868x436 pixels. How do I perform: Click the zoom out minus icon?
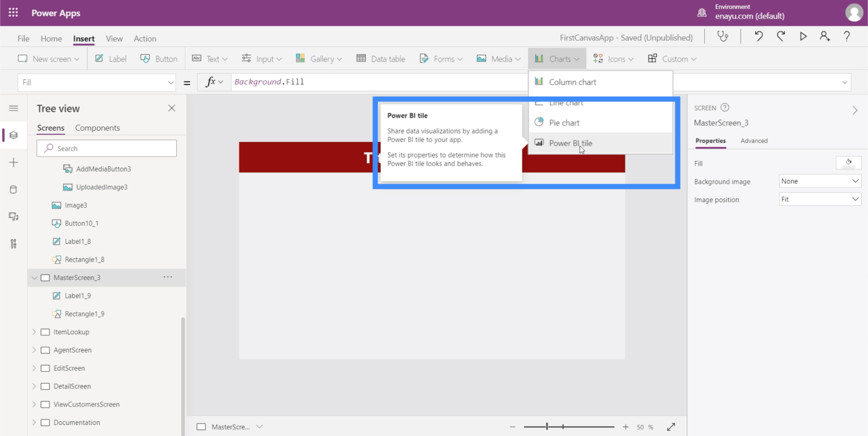513,427
